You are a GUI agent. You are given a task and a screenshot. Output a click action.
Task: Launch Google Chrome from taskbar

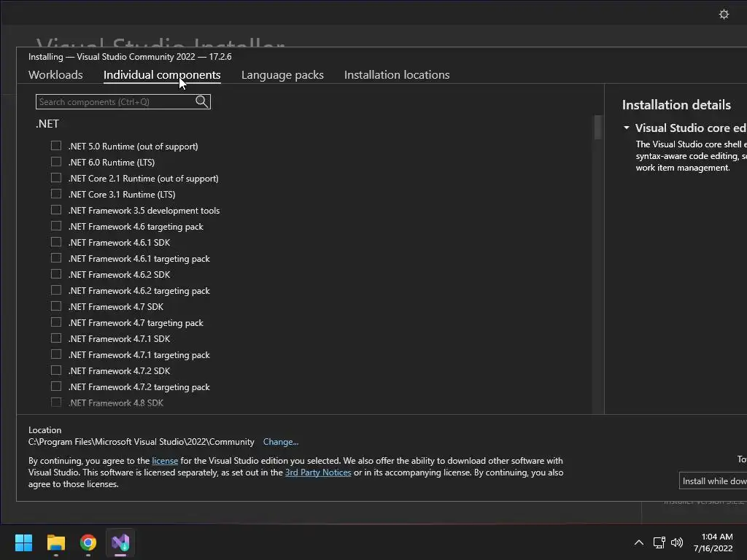[88, 542]
